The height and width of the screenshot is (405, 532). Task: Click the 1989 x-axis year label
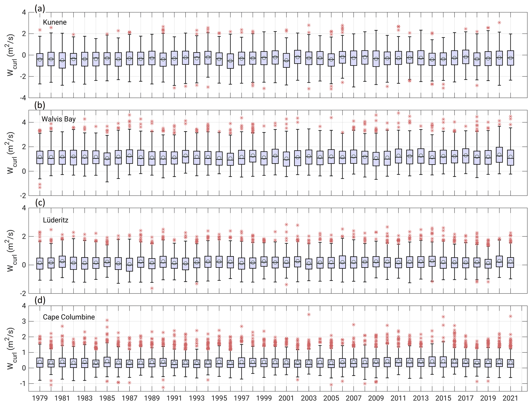click(x=152, y=398)
